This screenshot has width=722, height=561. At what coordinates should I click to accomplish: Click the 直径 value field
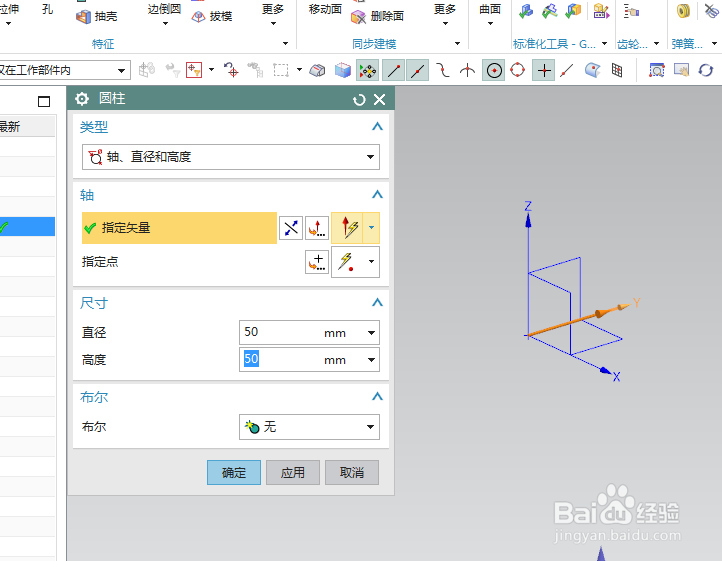pyautogui.click(x=281, y=333)
